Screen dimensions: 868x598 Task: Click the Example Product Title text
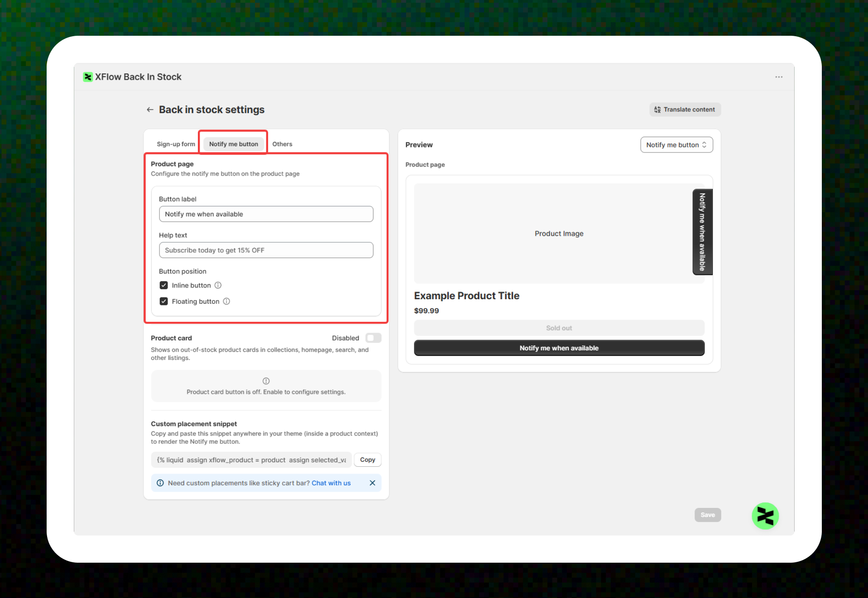tap(466, 296)
